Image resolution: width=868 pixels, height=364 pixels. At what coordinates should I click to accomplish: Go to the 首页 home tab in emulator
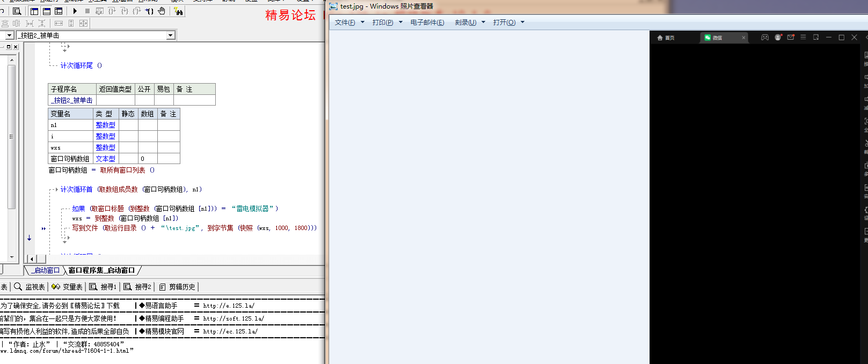(666, 38)
